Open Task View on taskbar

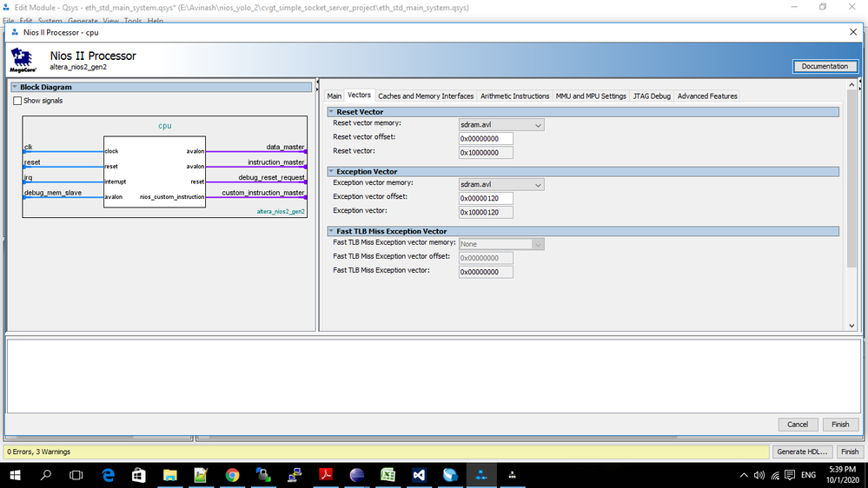pos(76,475)
